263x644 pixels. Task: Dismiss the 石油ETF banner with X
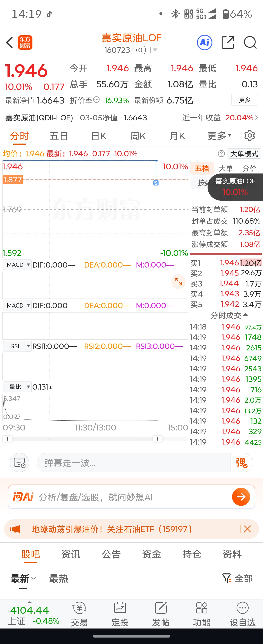coord(247,529)
